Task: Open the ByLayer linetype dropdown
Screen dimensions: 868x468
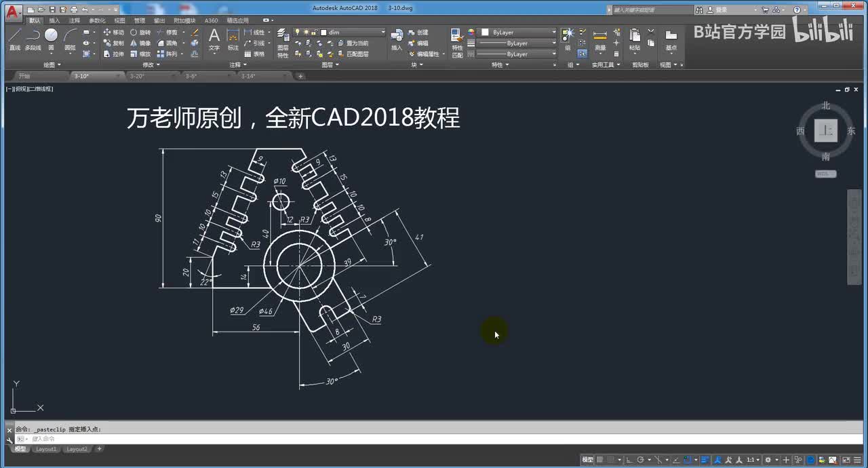Action: click(518, 54)
